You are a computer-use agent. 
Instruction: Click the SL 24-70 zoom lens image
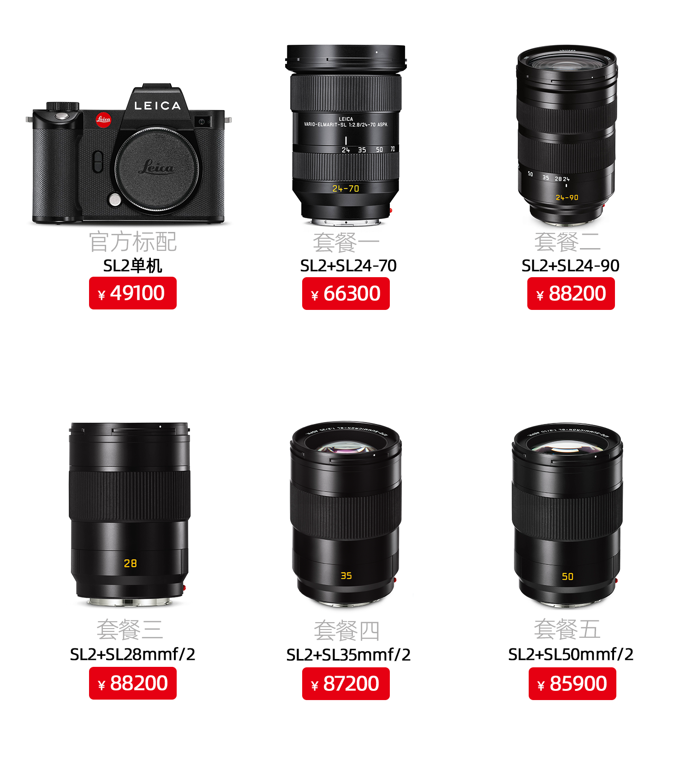point(346,135)
